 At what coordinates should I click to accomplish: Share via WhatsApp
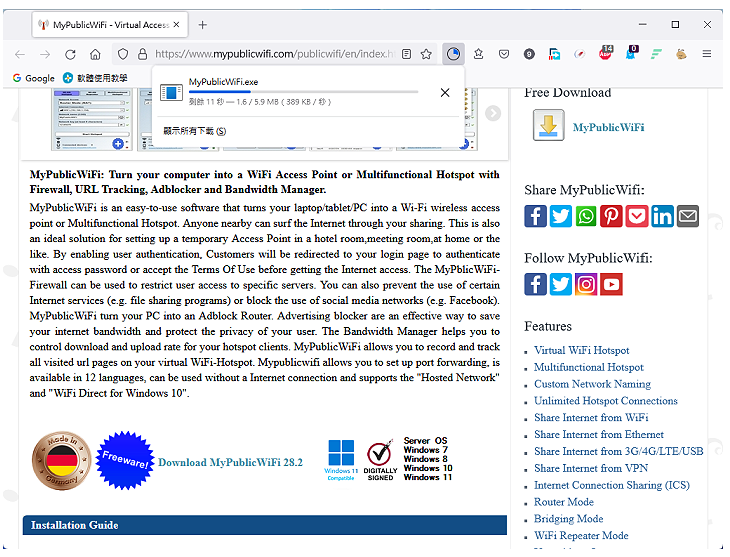click(586, 216)
